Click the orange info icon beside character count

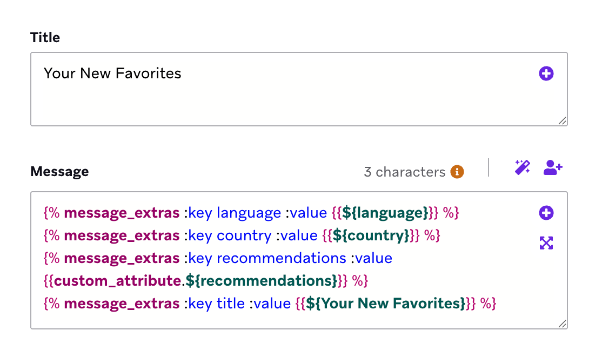coord(457,172)
